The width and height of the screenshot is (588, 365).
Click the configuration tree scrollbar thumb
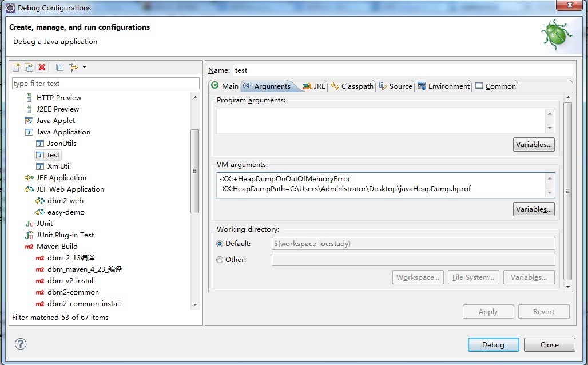pyautogui.click(x=194, y=171)
